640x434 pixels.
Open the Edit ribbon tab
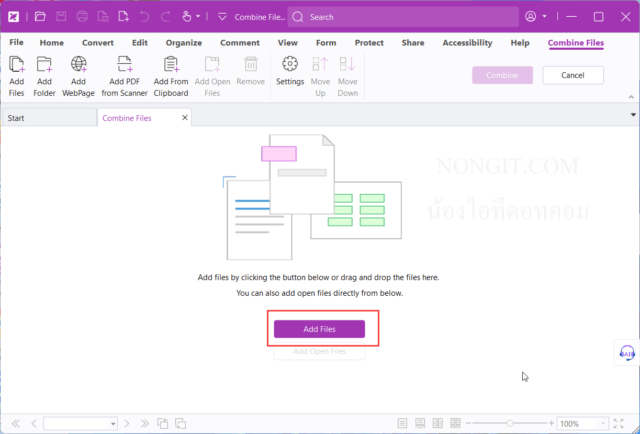pyautogui.click(x=140, y=42)
